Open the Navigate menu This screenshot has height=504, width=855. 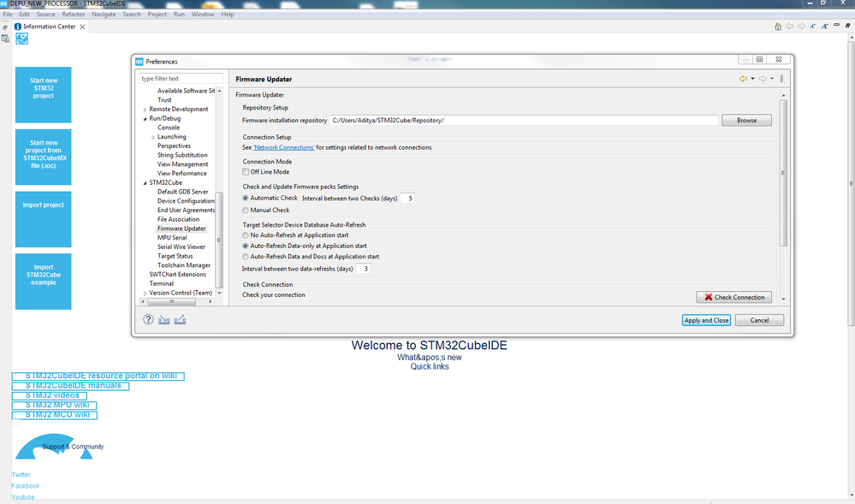click(104, 15)
